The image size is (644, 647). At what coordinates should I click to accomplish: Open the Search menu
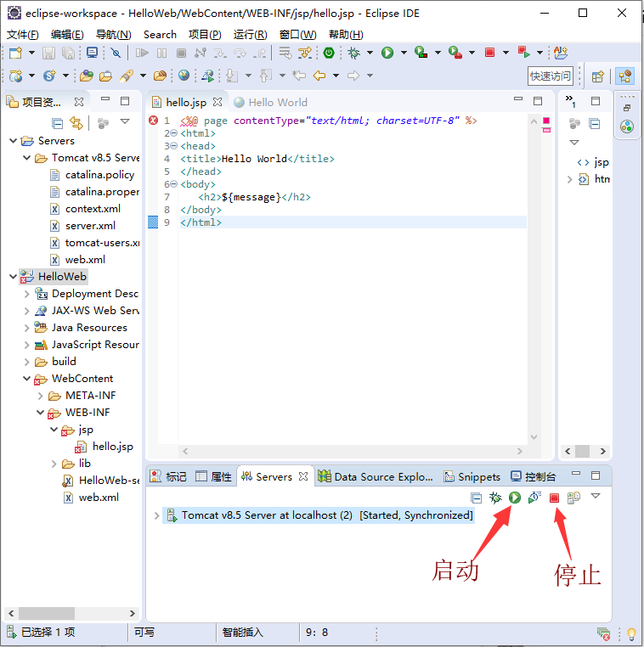160,34
